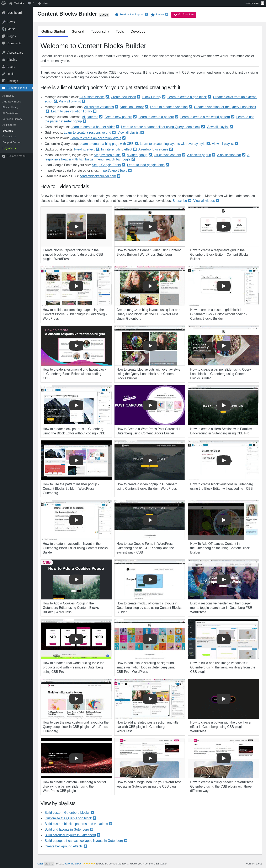Switch to the General tab
Image resolution: width=266 pixels, height=868 pixels.
(x=78, y=31)
